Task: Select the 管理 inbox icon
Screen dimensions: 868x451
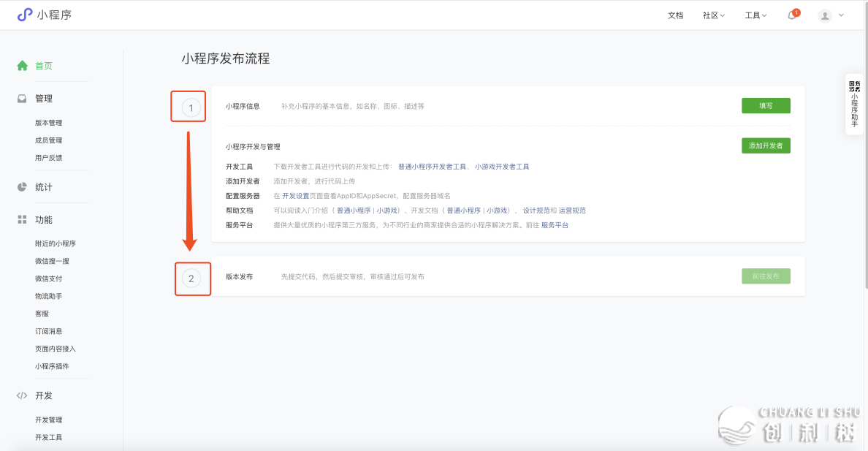Action: click(23, 99)
